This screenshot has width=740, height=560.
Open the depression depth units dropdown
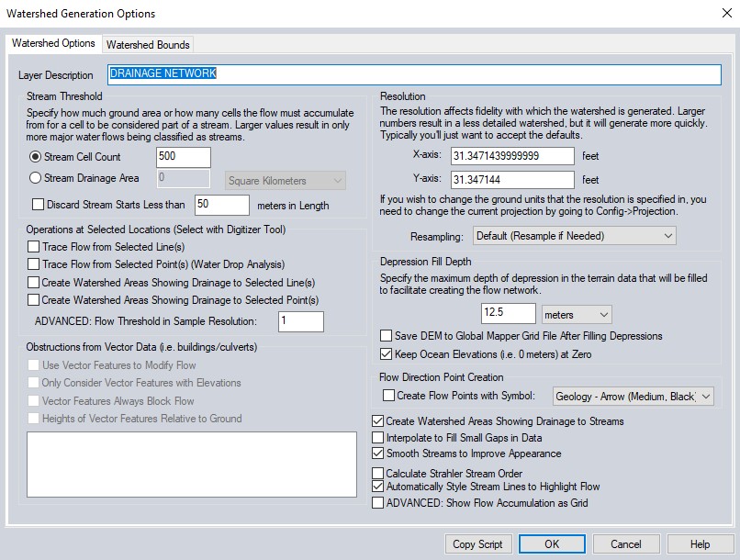(x=576, y=315)
